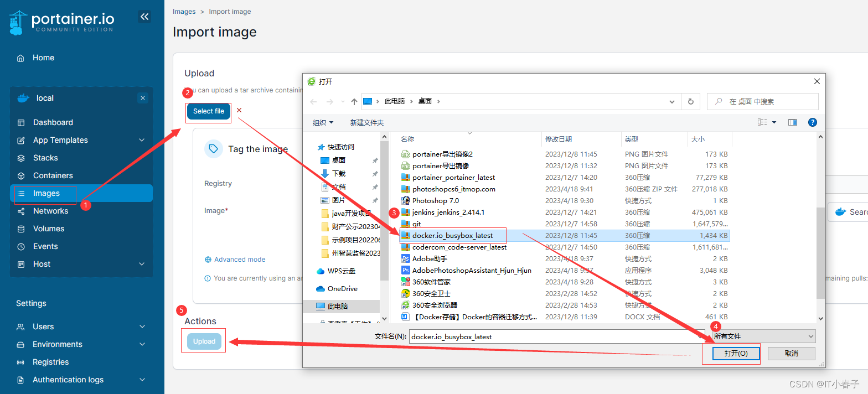Select the Adobe助手 shortcut icon
Viewport: 868px width, 394px height.
[406, 259]
